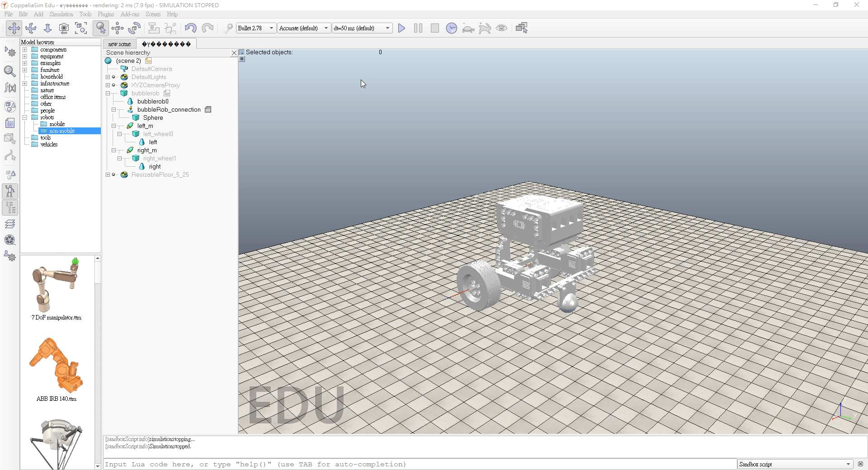Select the ABB IRB 140 model thumbnail

(x=57, y=365)
